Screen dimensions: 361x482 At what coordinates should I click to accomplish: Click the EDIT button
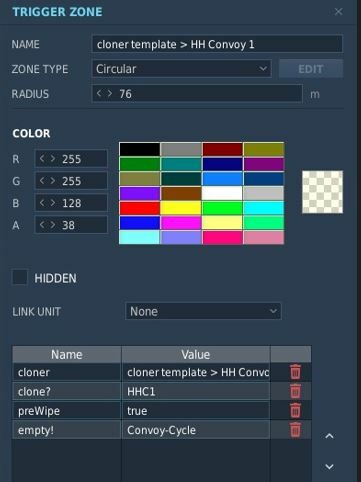311,69
